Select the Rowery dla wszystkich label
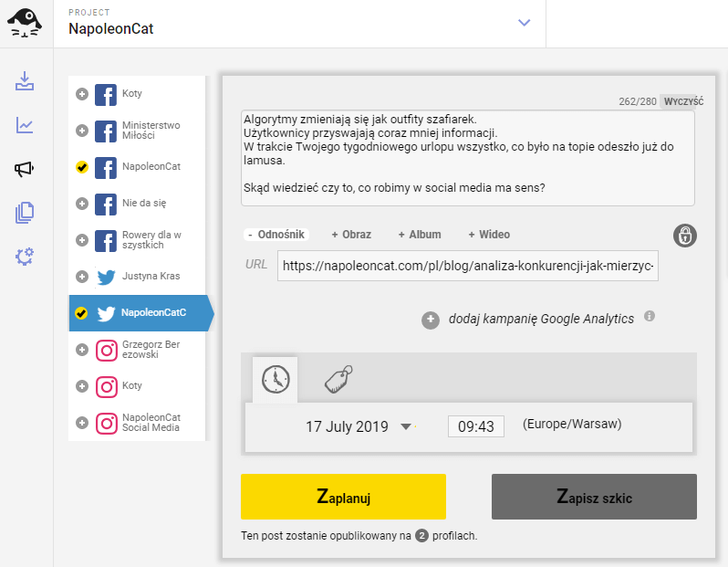Screen dimensions: 728x567 coord(151,240)
